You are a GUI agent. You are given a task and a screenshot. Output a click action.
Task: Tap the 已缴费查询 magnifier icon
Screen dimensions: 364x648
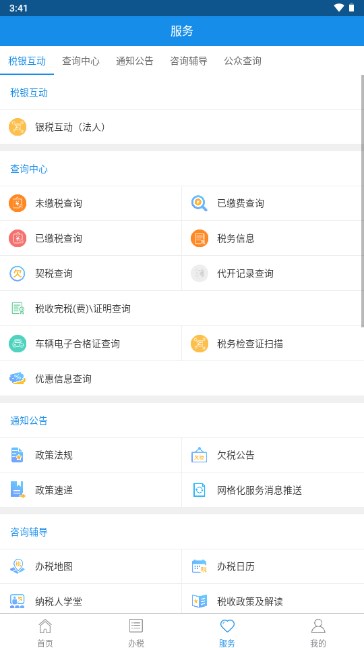199,203
